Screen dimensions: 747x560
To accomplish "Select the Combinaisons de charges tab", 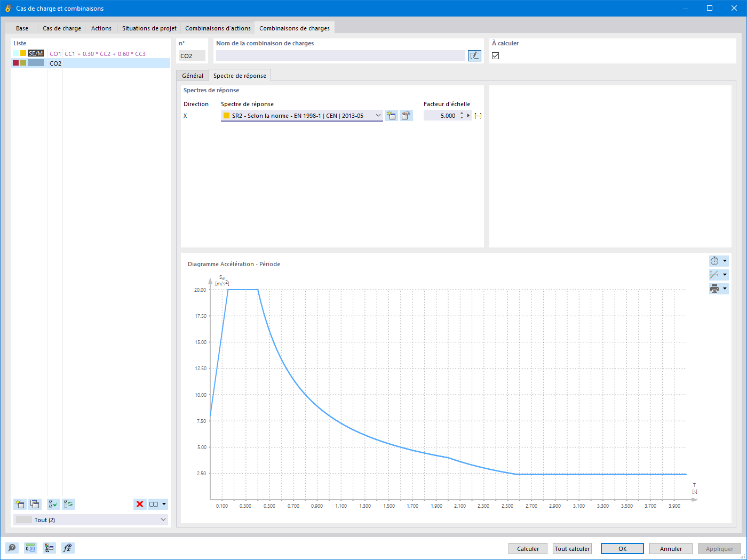I will pyautogui.click(x=295, y=28).
